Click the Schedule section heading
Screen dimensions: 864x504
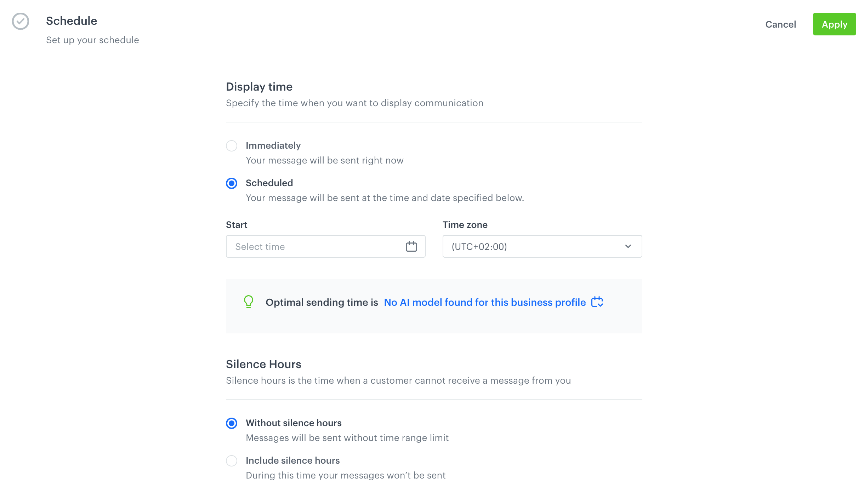click(x=72, y=21)
